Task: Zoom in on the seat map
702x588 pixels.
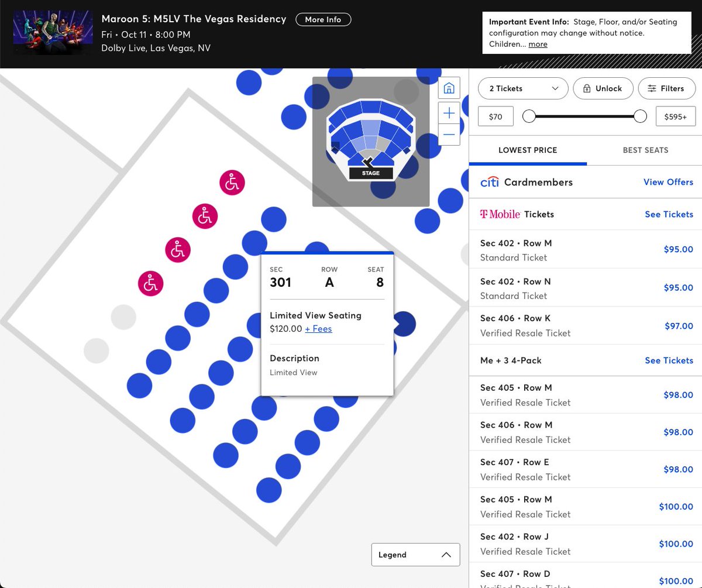Action: (x=449, y=112)
